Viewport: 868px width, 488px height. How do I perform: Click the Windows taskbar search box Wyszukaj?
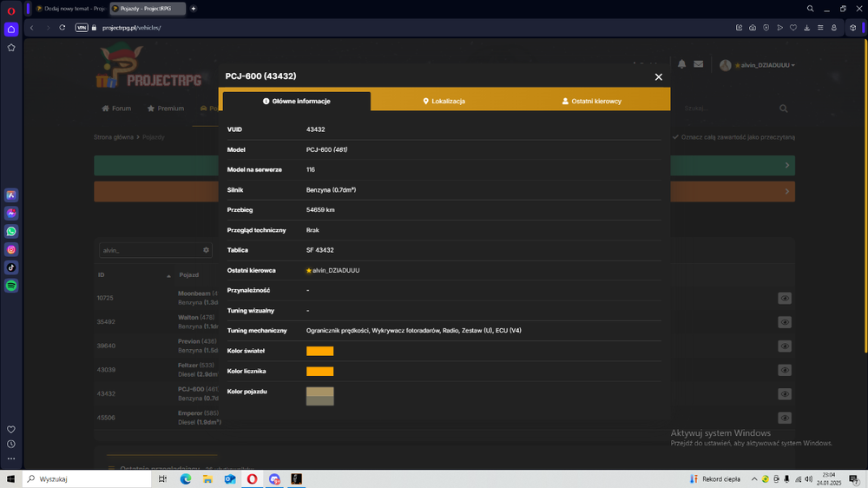coord(86,479)
